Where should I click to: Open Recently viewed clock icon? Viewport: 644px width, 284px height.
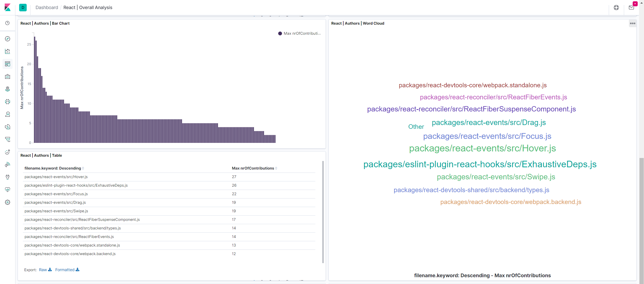[x=8, y=23]
